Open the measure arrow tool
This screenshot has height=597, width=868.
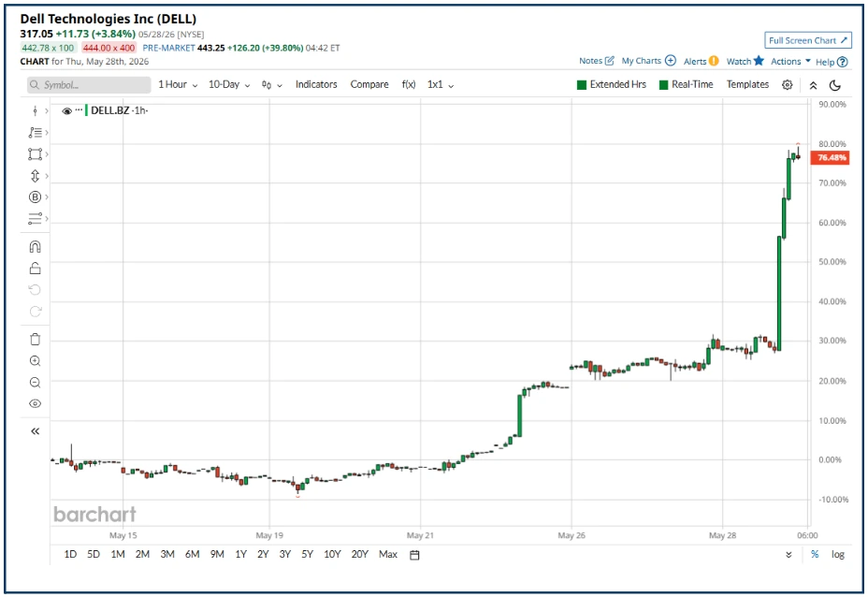[x=35, y=176]
